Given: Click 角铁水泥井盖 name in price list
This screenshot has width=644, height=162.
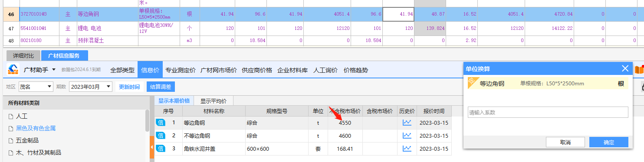Looking at the screenshot, I should pyautogui.click(x=200, y=149).
